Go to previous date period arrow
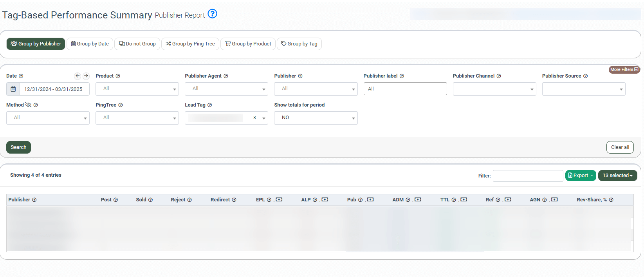 click(x=78, y=76)
